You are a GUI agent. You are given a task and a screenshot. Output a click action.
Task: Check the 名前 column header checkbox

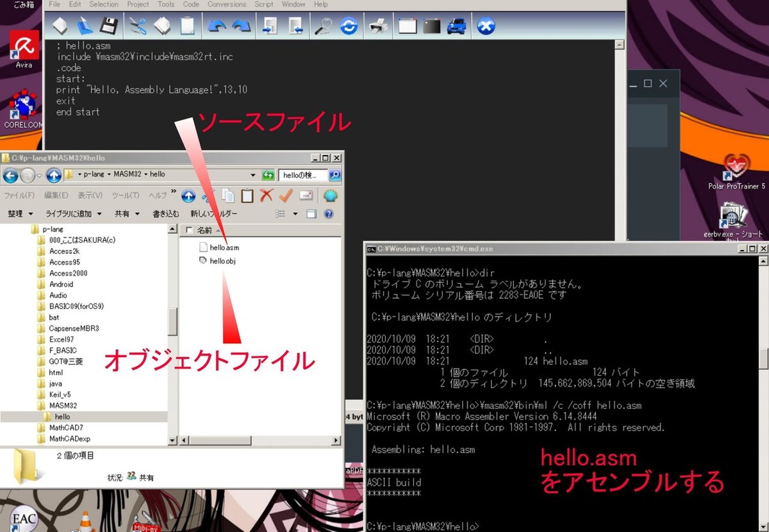coord(190,229)
